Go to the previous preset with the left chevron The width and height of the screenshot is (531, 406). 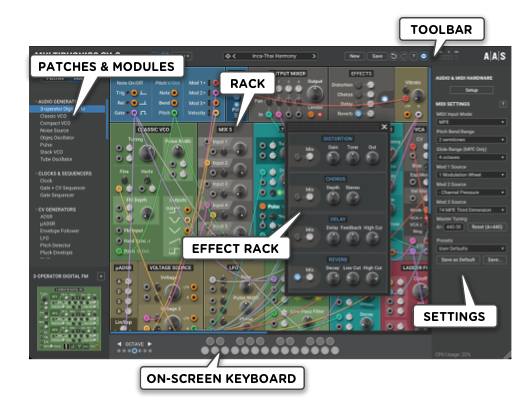point(234,56)
